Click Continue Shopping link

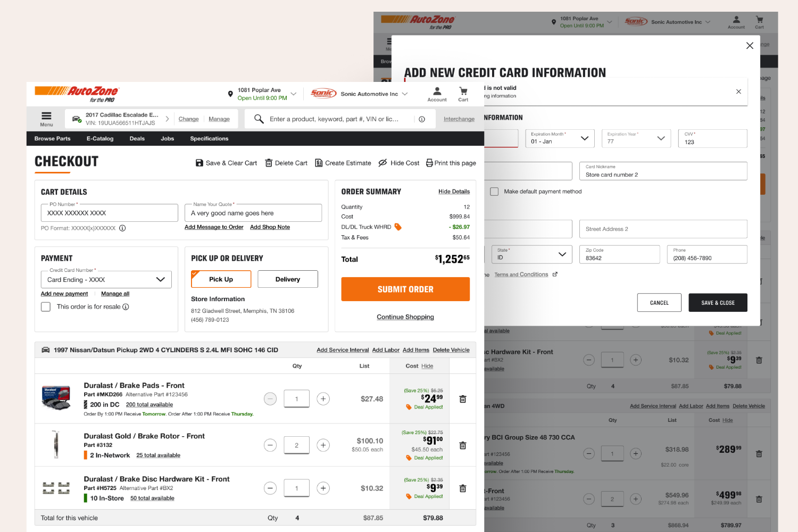pos(405,317)
